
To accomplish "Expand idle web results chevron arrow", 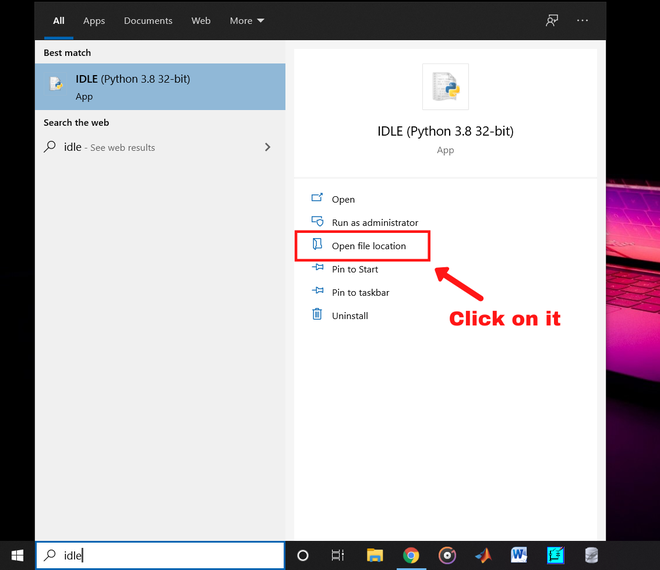I will pyautogui.click(x=268, y=147).
